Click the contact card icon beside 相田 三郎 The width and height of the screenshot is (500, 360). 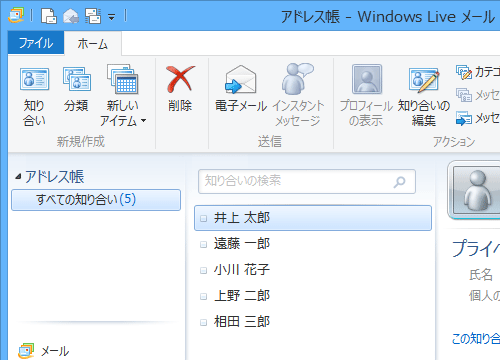pyautogui.click(x=203, y=323)
